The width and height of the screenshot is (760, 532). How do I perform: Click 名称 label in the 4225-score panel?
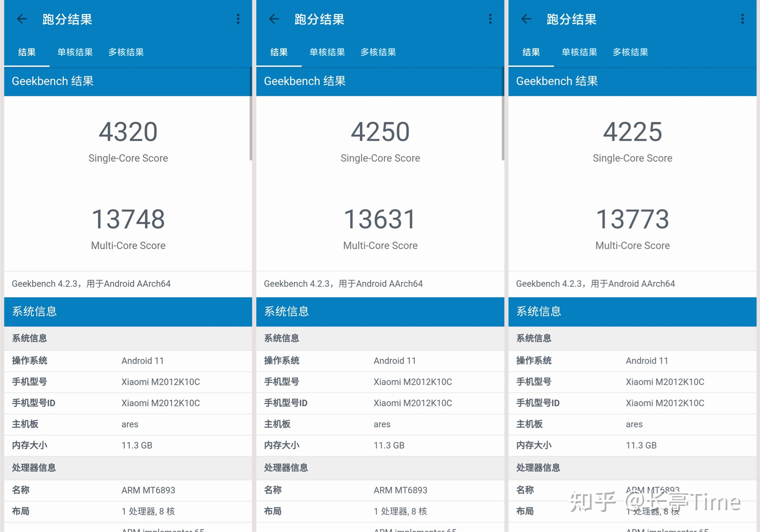pyautogui.click(x=525, y=490)
